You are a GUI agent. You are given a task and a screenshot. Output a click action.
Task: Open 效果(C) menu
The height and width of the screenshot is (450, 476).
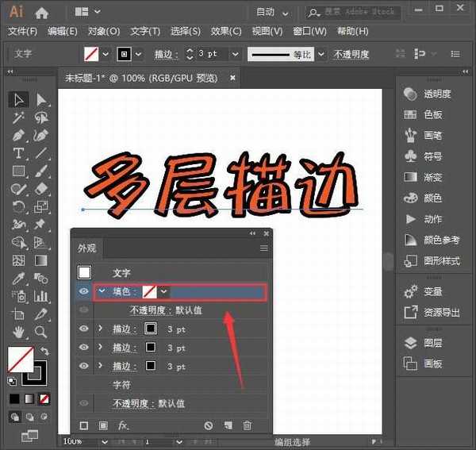[226, 31]
